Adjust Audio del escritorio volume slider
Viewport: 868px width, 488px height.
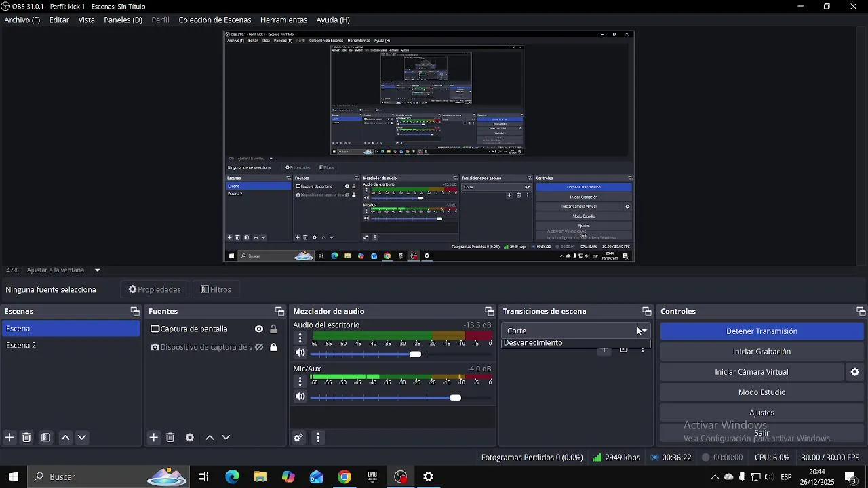[401, 354]
